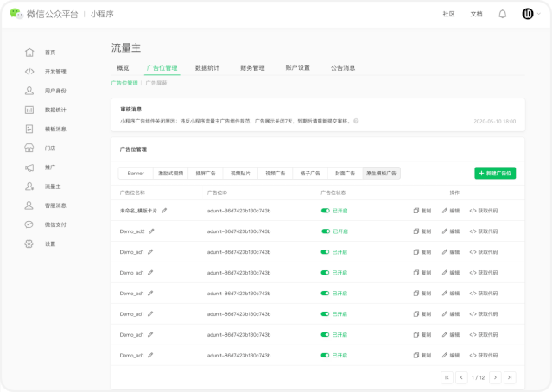Open the 首页 home icon in sidebar

pos(29,53)
